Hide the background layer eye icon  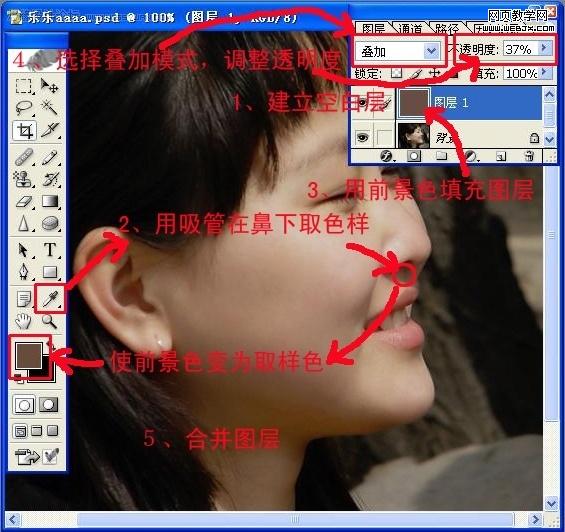(362, 137)
